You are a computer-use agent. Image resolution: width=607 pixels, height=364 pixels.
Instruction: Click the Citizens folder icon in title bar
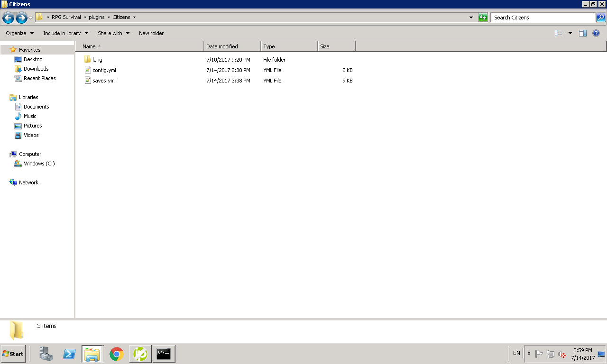pyautogui.click(x=4, y=4)
